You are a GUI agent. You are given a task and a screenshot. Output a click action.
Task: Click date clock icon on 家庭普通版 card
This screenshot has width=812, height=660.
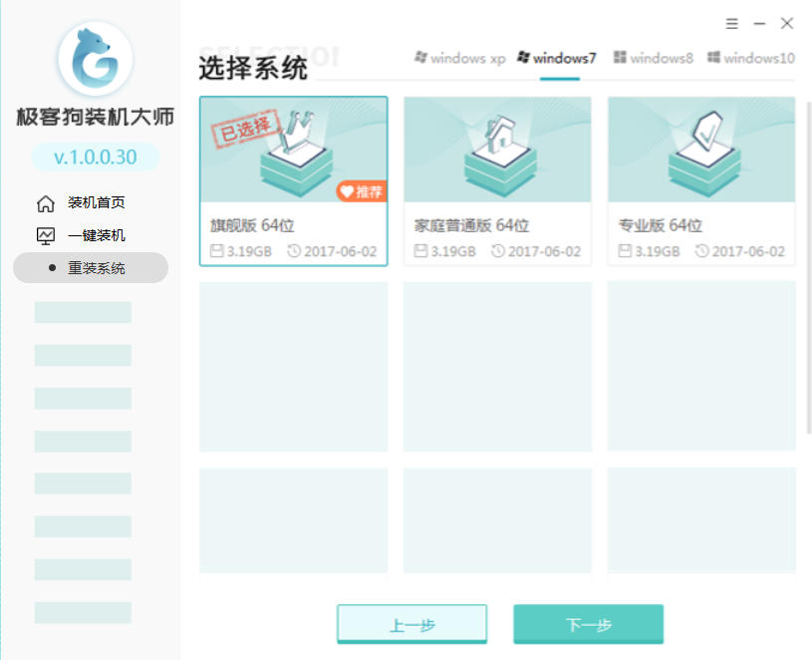coord(498,251)
